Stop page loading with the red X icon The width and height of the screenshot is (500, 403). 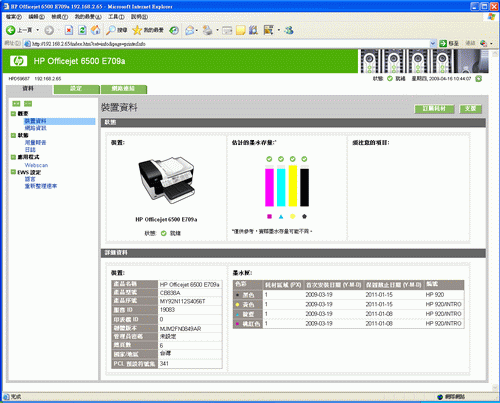[69, 30]
